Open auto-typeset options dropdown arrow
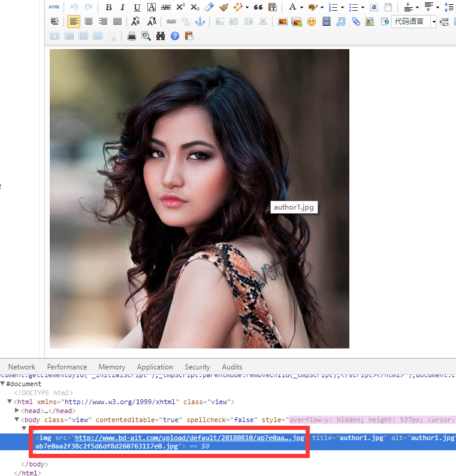 coord(247,7)
